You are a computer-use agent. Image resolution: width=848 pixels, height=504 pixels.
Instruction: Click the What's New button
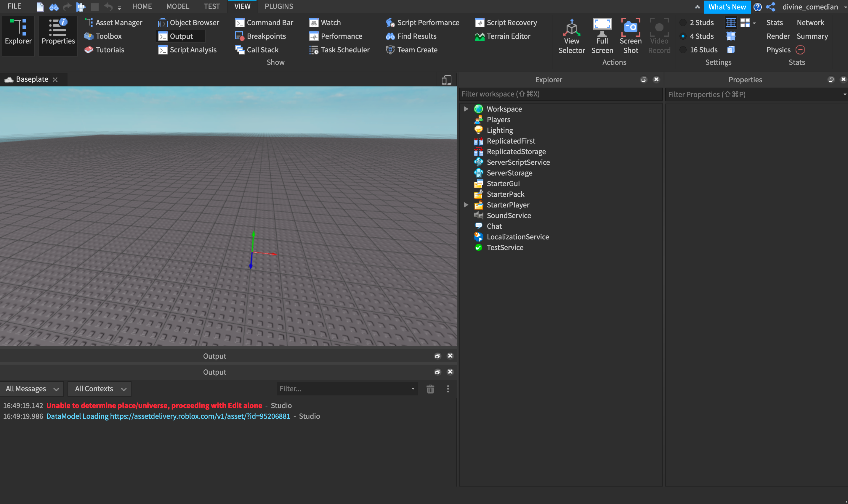[x=727, y=7]
